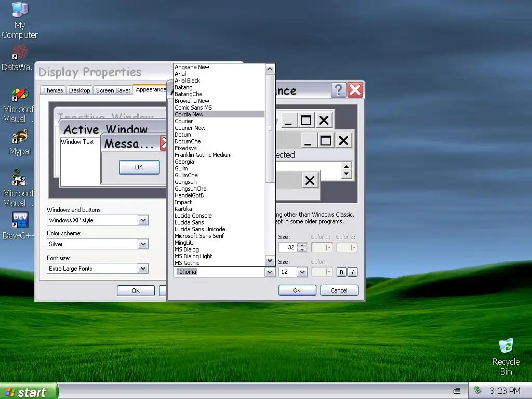Screen dimensions: 532x399
Task: Select Angsana New font
Action: coord(219,67)
